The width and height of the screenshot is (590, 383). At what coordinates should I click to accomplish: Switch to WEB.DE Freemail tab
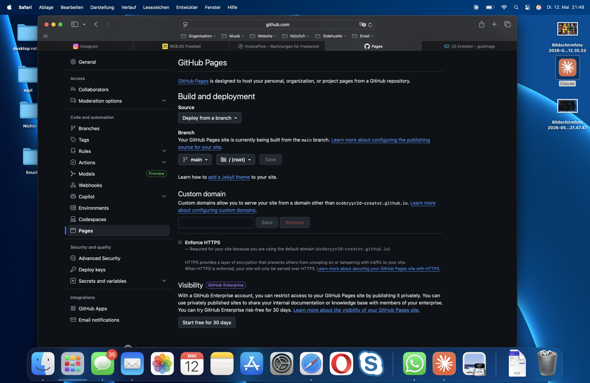pos(181,46)
